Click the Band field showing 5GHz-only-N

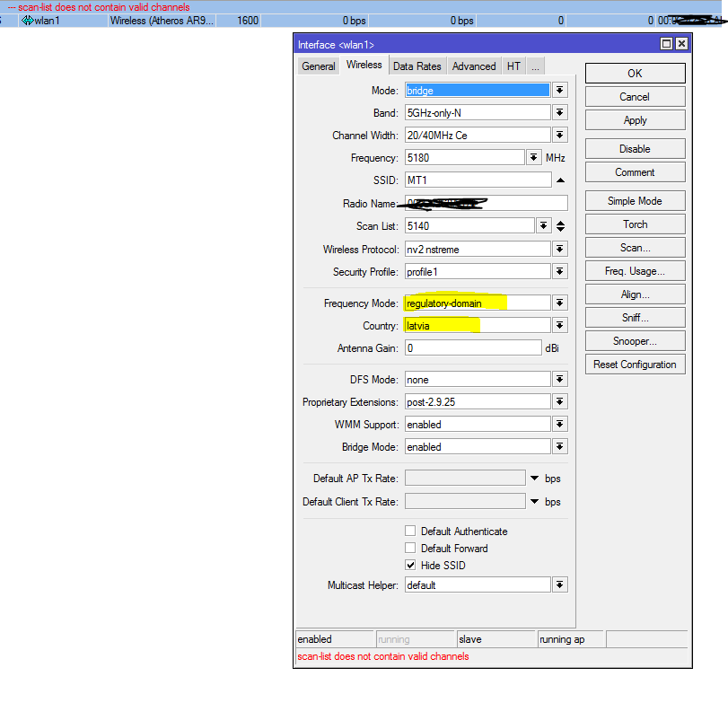(x=478, y=112)
